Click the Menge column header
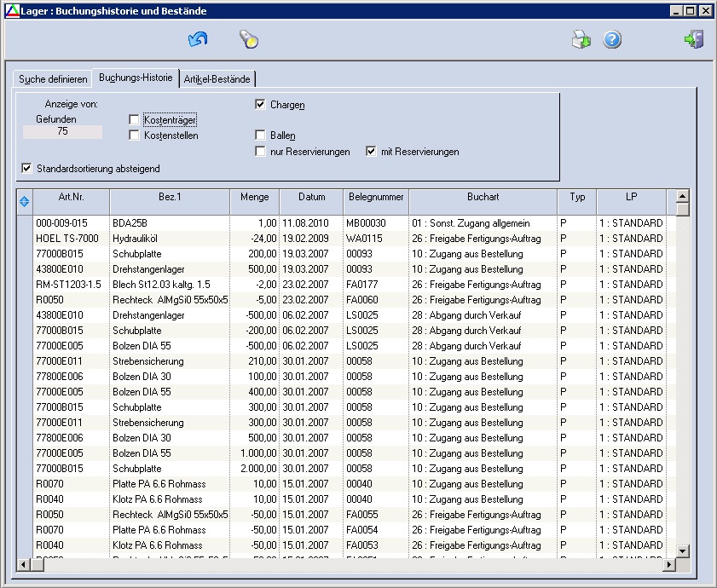Viewport: 717px width, 588px height. tap(254, 197)
